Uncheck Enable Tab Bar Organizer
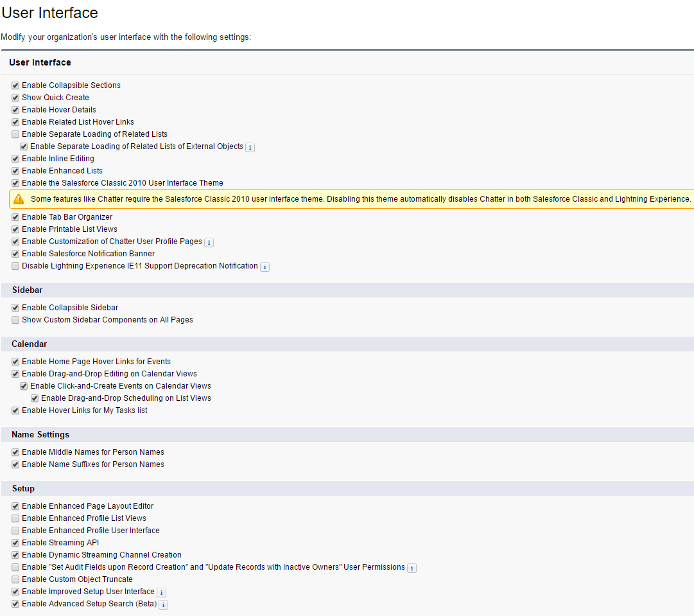 [x=15, y=217]
